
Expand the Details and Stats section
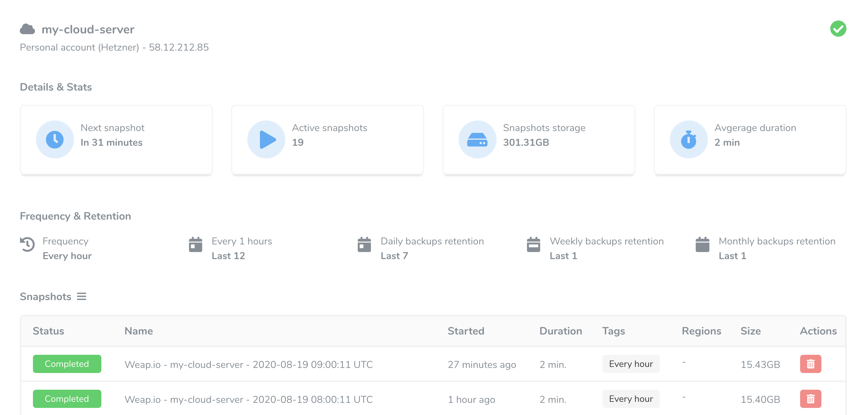coord(56,86)
